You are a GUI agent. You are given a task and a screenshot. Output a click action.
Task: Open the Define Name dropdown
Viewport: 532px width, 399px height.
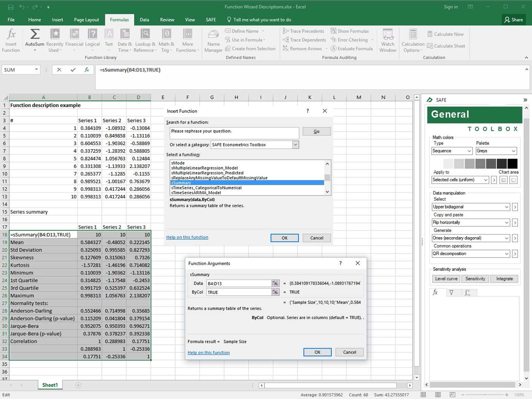263,31
